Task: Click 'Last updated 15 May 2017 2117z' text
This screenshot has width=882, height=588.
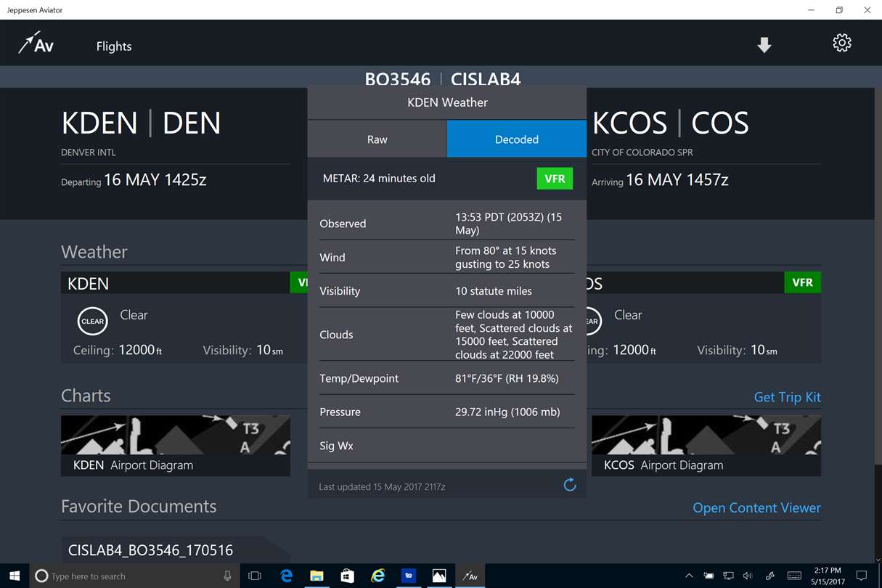Action: coord(382,486)
